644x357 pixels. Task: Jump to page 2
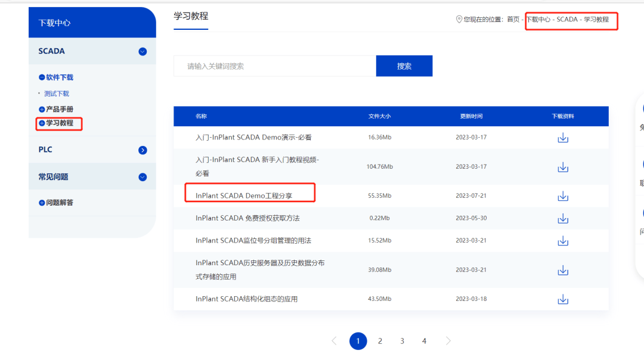click(380, 341)
